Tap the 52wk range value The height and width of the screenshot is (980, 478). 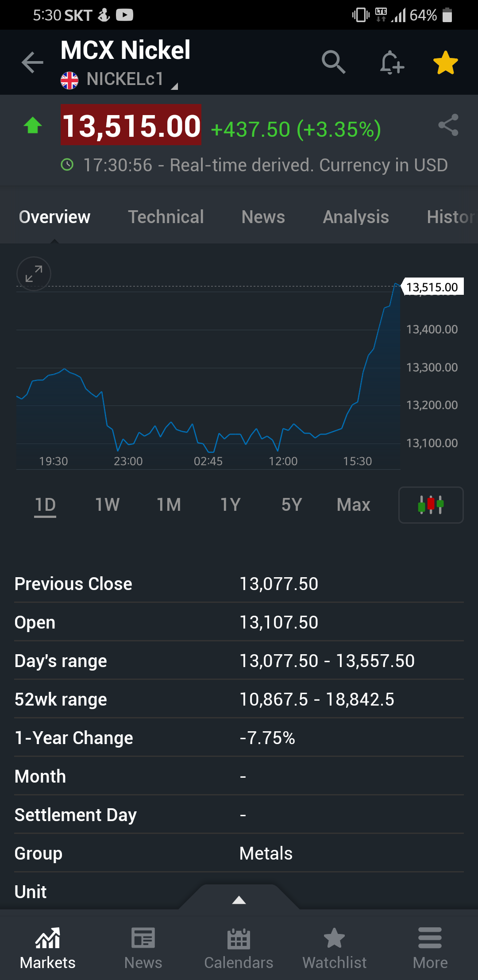(317, 699)
